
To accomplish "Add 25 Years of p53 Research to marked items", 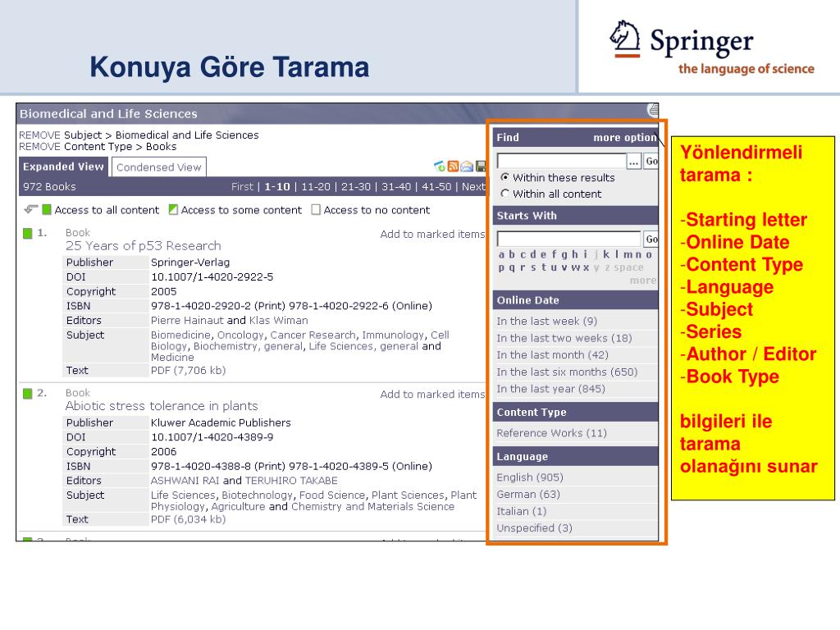I will (x=432, y=234).
